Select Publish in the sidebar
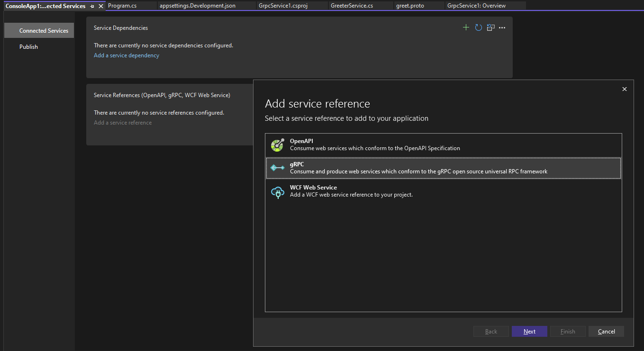The width and height of the screenshot is (644, 351). (28, 46)
